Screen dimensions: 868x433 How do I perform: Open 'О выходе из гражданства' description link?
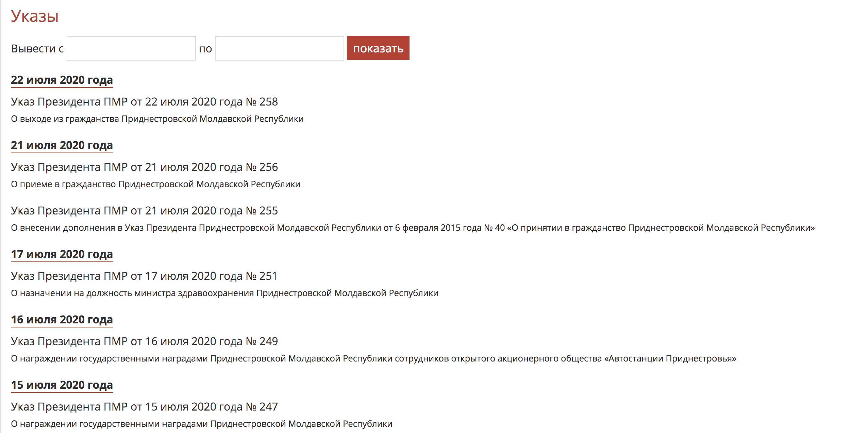[157, 119]
